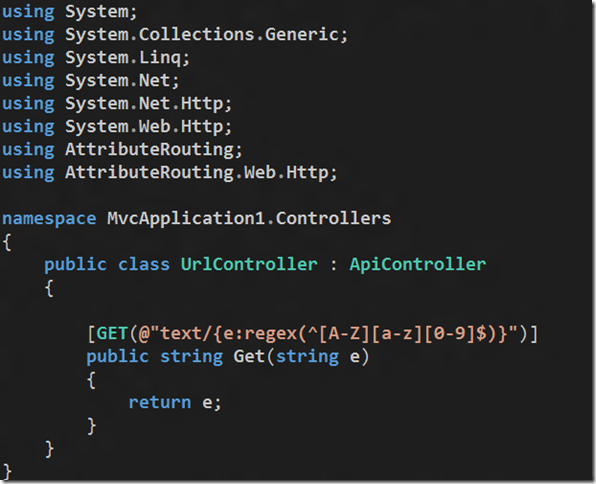Click 'AttributeRouting.Web.Http' using directive
The height and width of the screenshot is (484, 596).
(x=201, y=173)
